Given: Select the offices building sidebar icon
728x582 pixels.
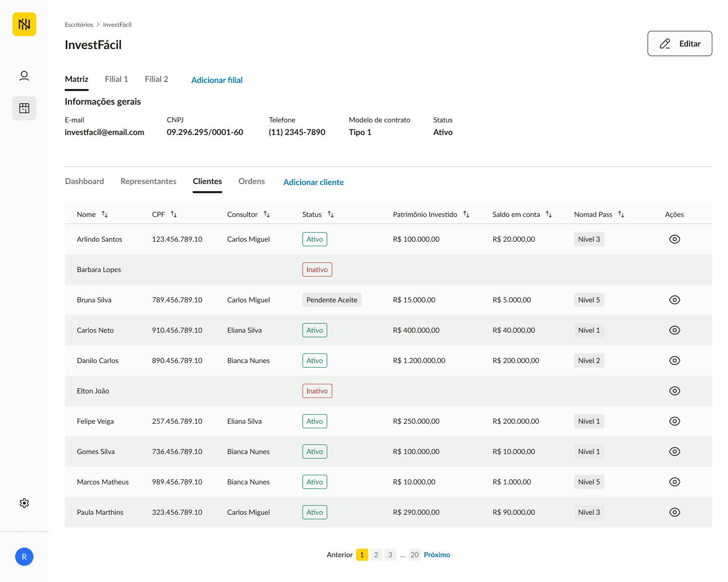Looking at the screenshot, I should pyautogui.click(x=24, y=108).
